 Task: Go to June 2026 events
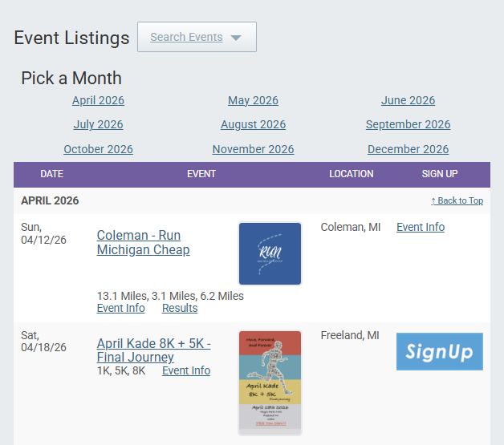408,100
